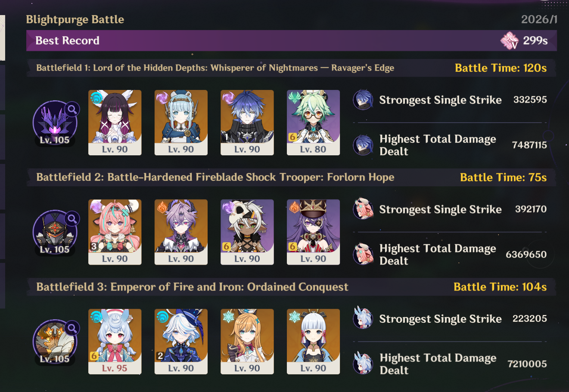Inspect Battlefield 2 Fireblade boss icon
Image resolution: width=569 pixels, height=392 pixels.
[55, 232]
